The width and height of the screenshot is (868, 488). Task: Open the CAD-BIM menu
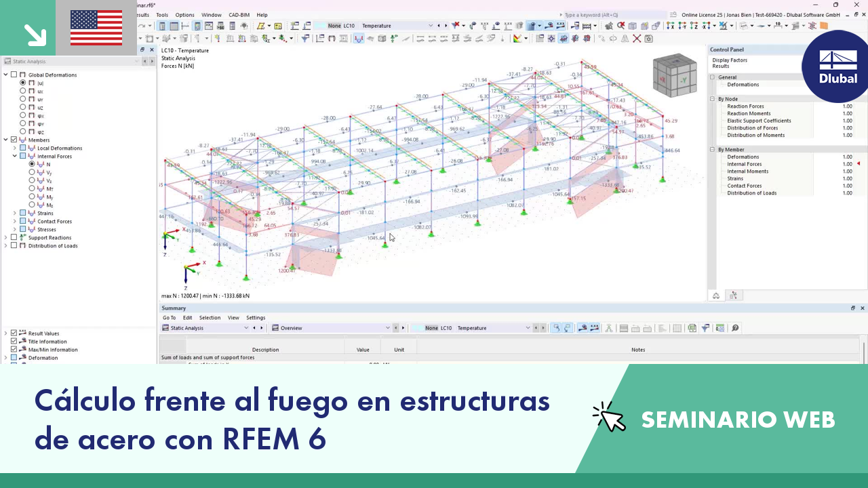[x=239, y=14]
